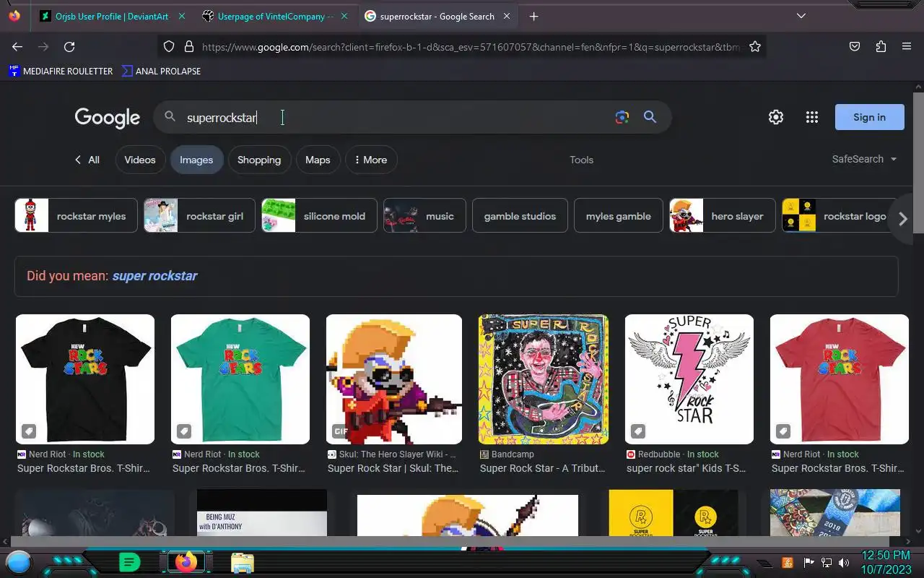Image resolution: width=924 pixels, height=578 pixels.
Task: Open Firefox application hamburger menu
Action: pos(907,46)
